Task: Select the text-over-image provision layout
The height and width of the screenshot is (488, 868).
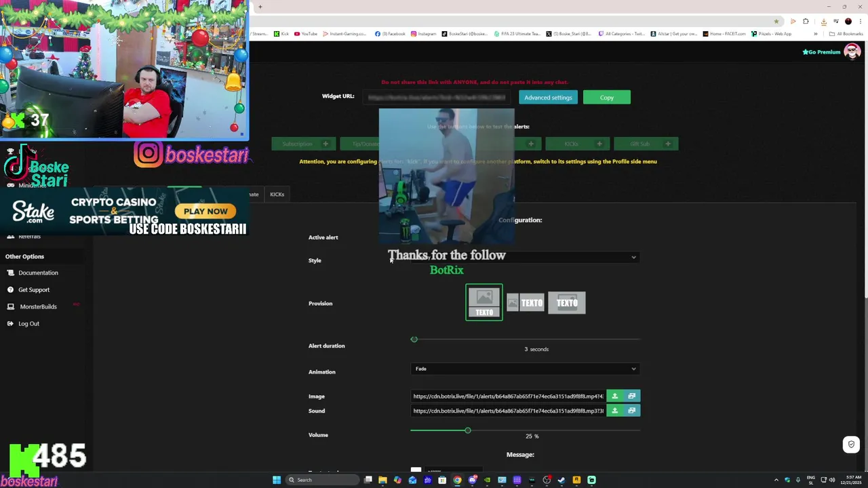Action: coord(567,302)
